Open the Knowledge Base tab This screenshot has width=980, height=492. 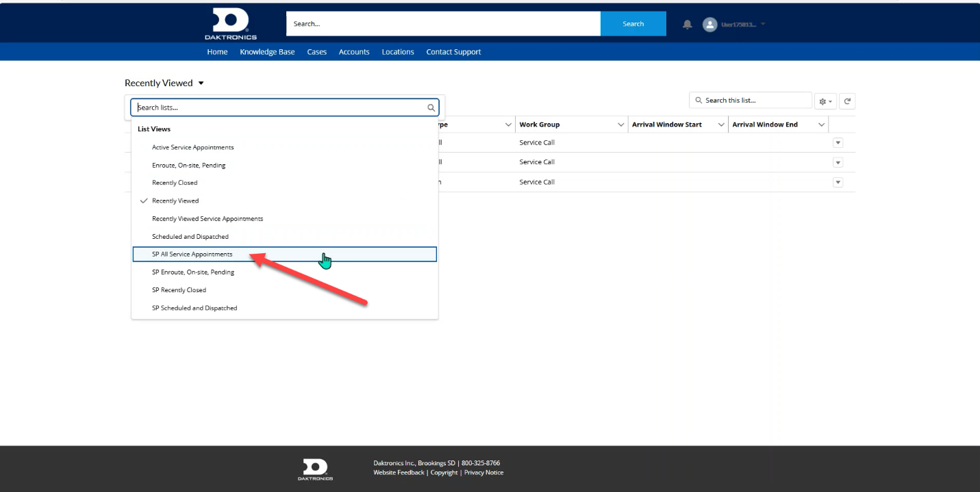pyautogui.click(x=267, y=52)
